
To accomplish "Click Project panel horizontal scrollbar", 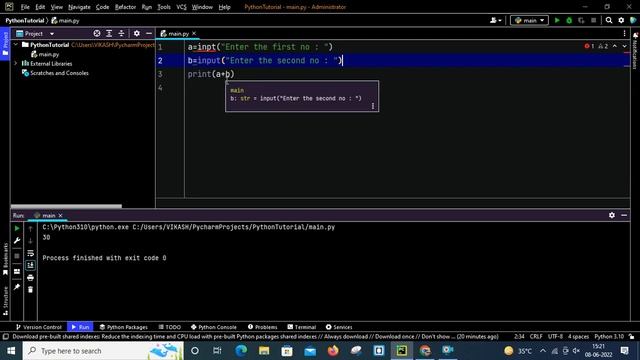I will pyautogui.click(x=66, y=206).
